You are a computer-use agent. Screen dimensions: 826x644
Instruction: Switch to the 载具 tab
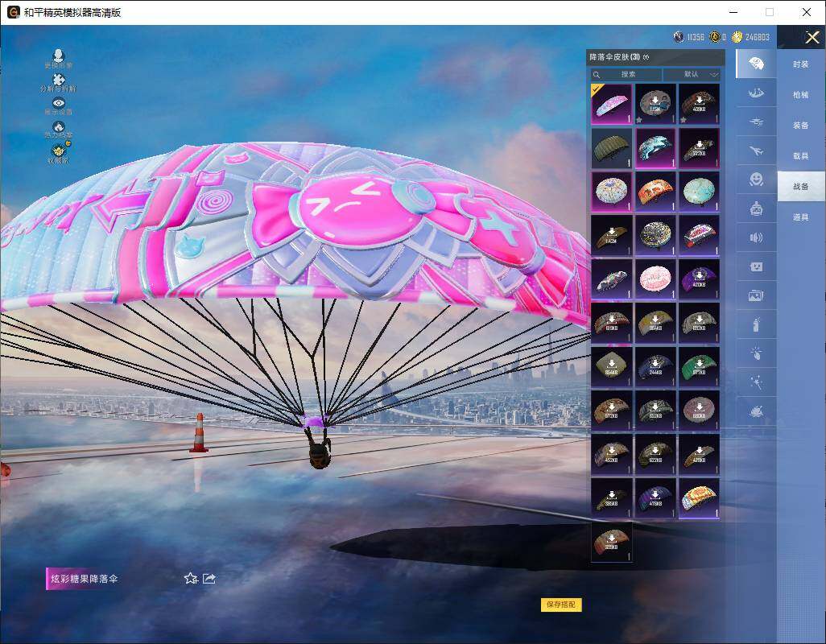(801, 156)
